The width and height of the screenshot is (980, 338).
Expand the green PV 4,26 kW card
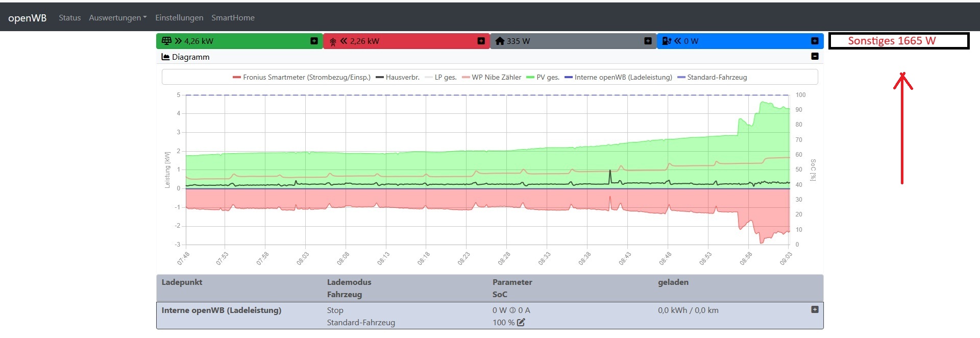[x=314, y=41]
